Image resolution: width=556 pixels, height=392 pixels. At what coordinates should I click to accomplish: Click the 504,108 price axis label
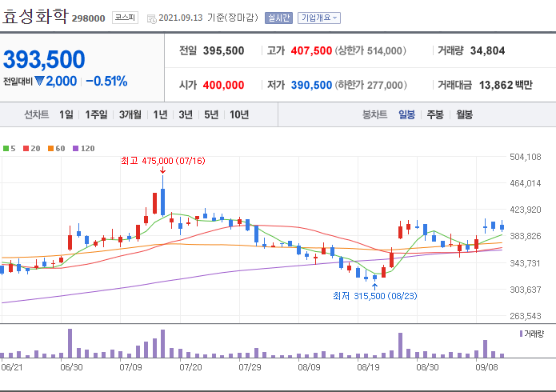pyautogui.click(x=525, y=157)
